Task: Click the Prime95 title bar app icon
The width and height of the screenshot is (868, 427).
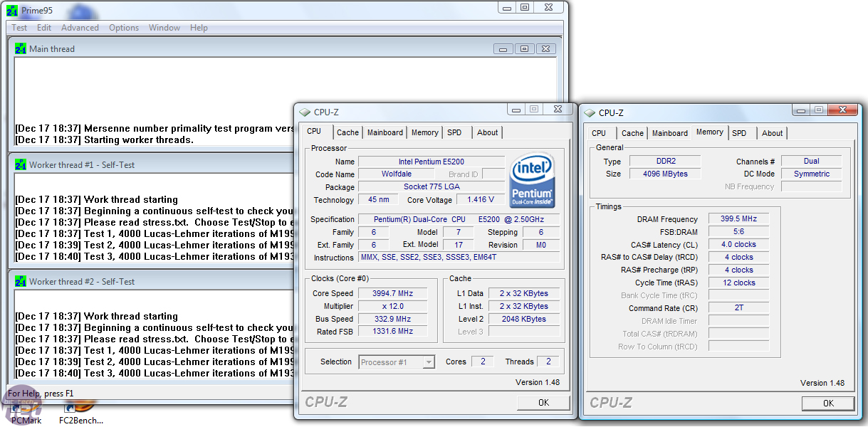Action: click(11, 11)
